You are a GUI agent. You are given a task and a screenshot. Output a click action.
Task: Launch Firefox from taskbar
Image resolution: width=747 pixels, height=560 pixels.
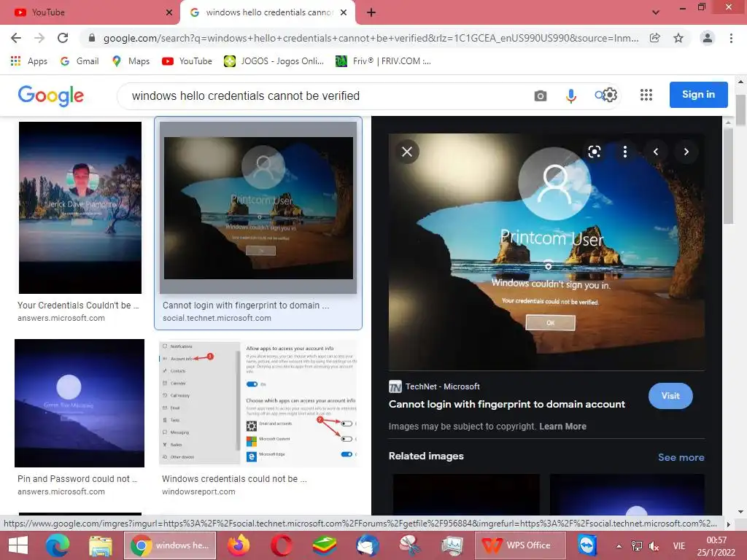pos(239,545)
